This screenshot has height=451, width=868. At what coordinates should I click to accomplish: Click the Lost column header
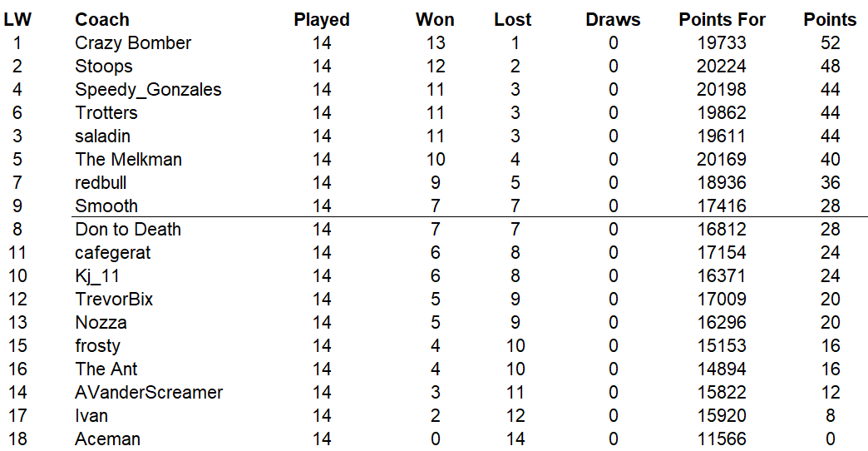coord(513,20)
